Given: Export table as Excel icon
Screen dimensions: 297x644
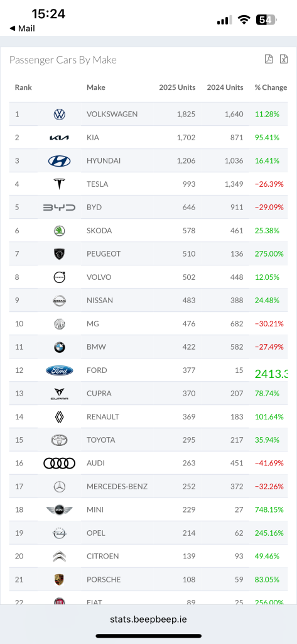Looking at the screenshot, I should tap(283, 59).
